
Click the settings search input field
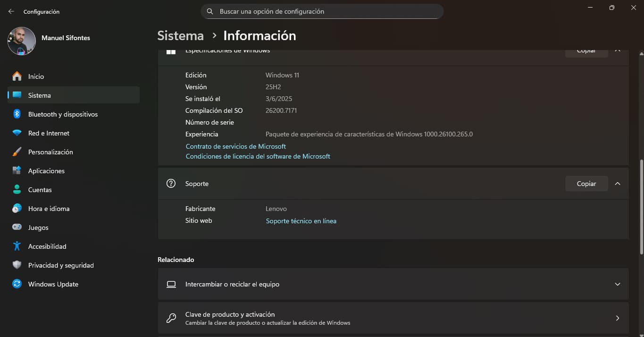pyautogui.click(x=322, y=11)
